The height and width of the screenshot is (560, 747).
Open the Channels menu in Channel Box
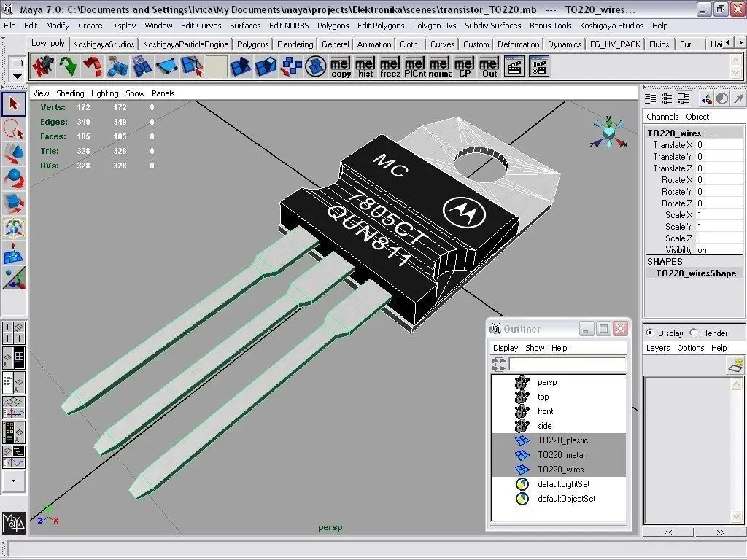point(662,117)
